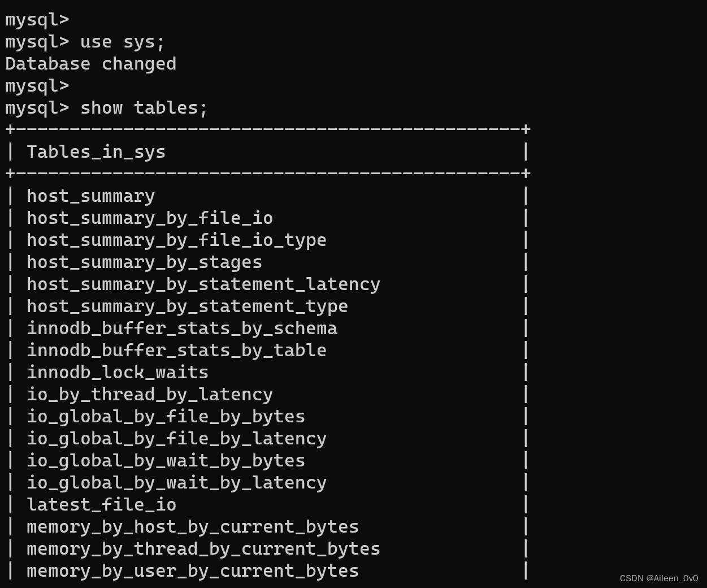The height and width of the screenshot is (588, 707).
Task: Select innodb_buffer_stats_by_table in the list
Action: pyautogui.click(x=176, y=351)
